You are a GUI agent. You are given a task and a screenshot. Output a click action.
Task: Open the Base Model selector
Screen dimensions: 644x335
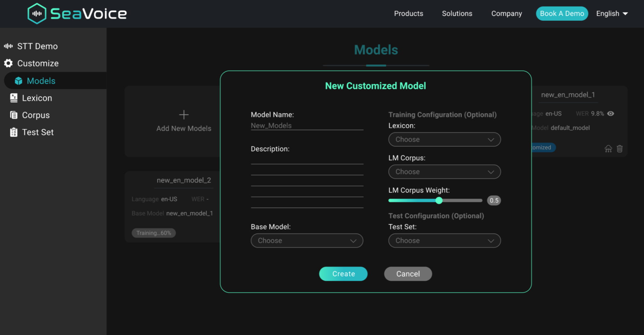coord(307,241)
